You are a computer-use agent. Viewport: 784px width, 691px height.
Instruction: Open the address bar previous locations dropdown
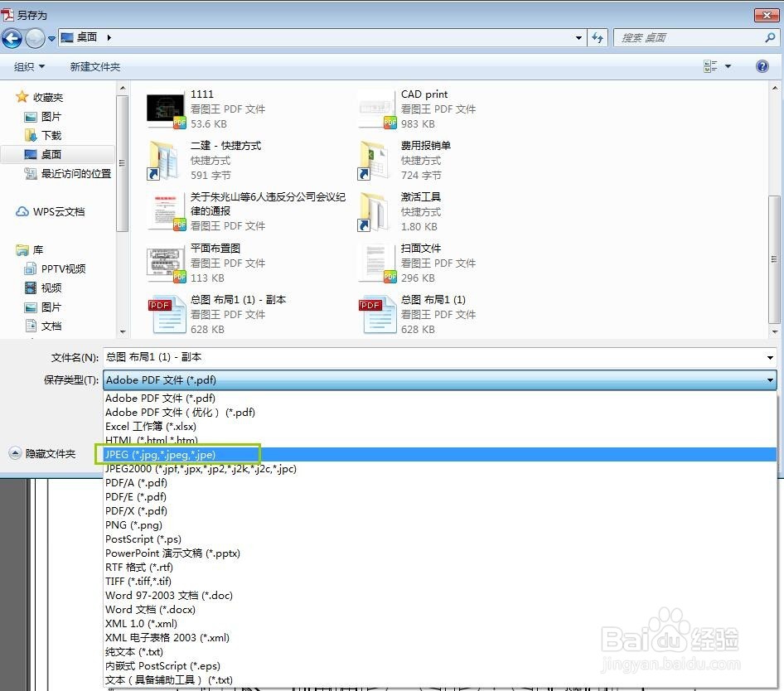[x=578, y=37]
